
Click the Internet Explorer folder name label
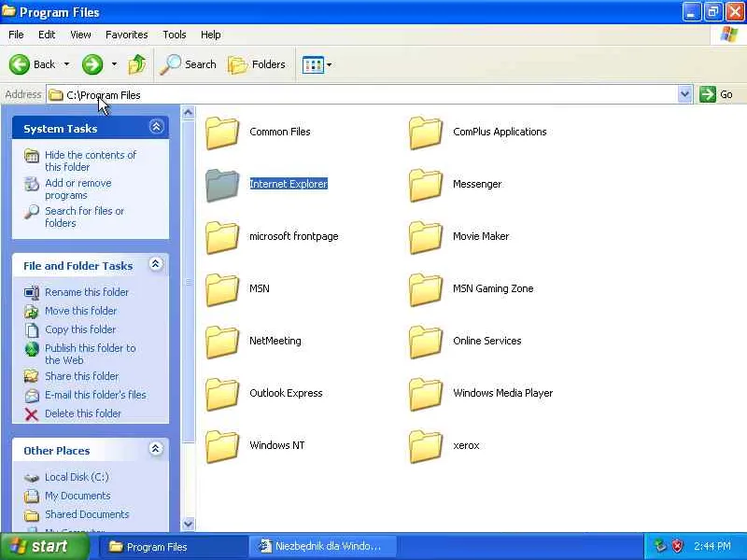(x=289, y=184)
